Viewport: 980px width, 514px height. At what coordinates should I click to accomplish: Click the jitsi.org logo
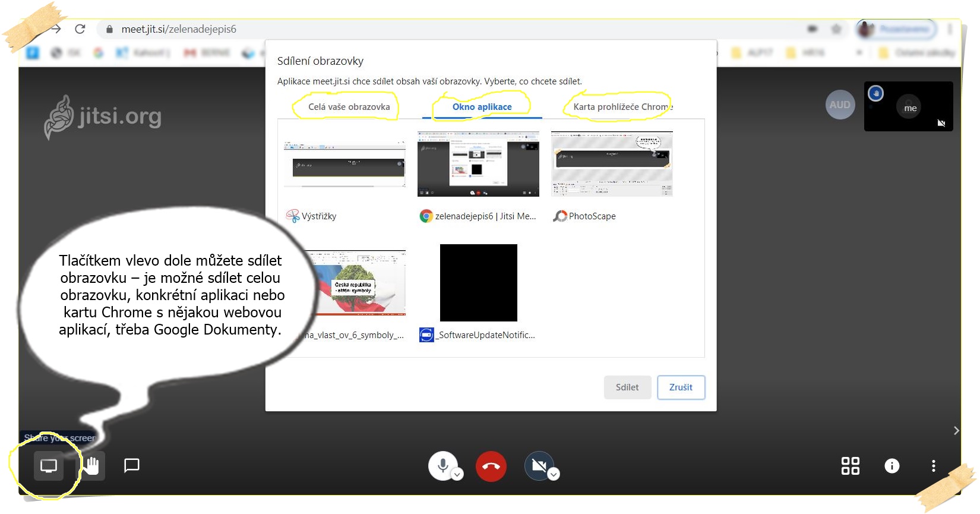pos(103,116)
